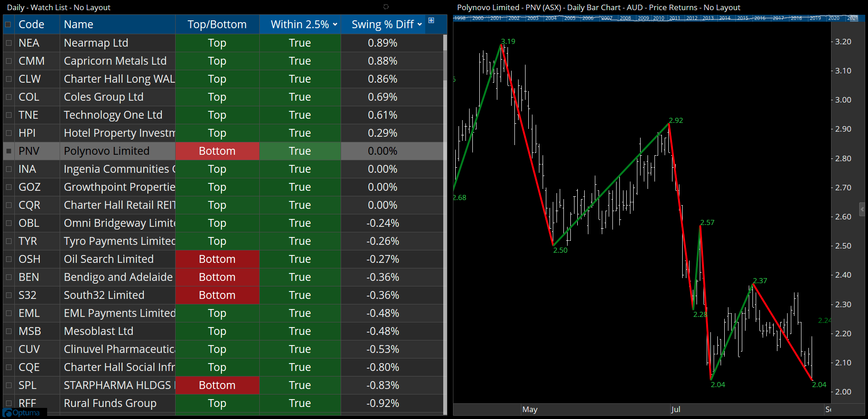Viewport: 868px width, 419px height.
Task: Click the Swing % Diff column header label
Action: 383,24
